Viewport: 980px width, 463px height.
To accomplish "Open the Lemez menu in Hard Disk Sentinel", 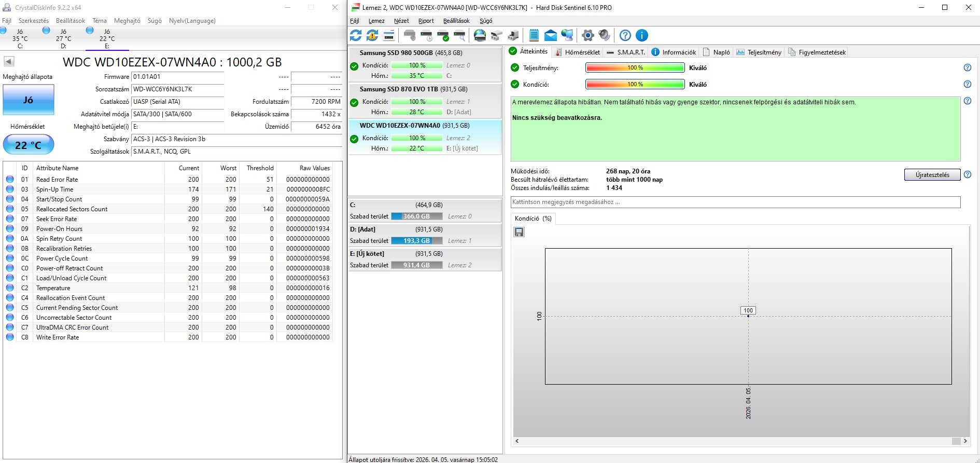I will click(x=376, y=21).
